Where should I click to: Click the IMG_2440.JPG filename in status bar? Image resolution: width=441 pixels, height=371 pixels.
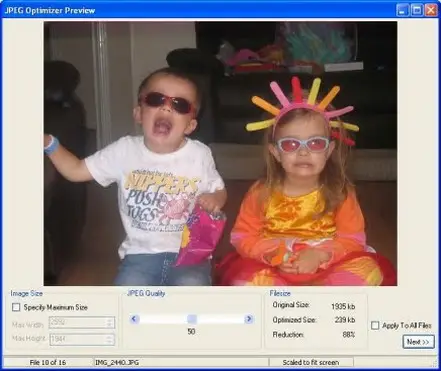[x=117, y=362]
